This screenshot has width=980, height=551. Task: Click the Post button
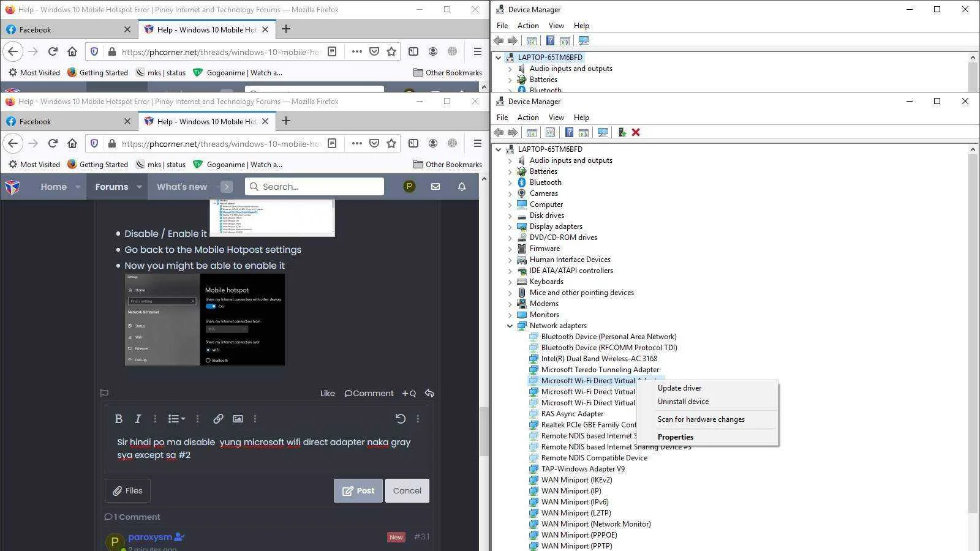pyautogui.click(x=358, y=490)
